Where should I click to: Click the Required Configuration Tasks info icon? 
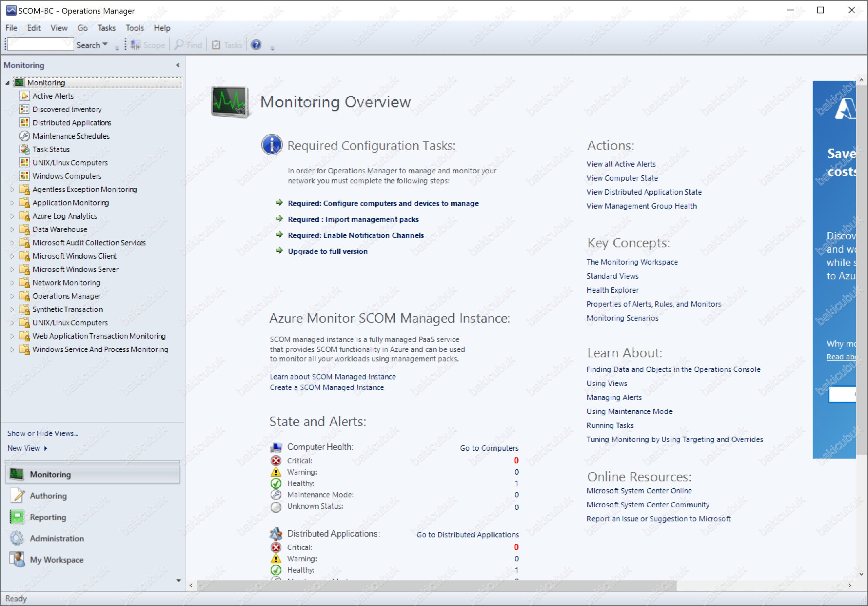coord(272,144)
